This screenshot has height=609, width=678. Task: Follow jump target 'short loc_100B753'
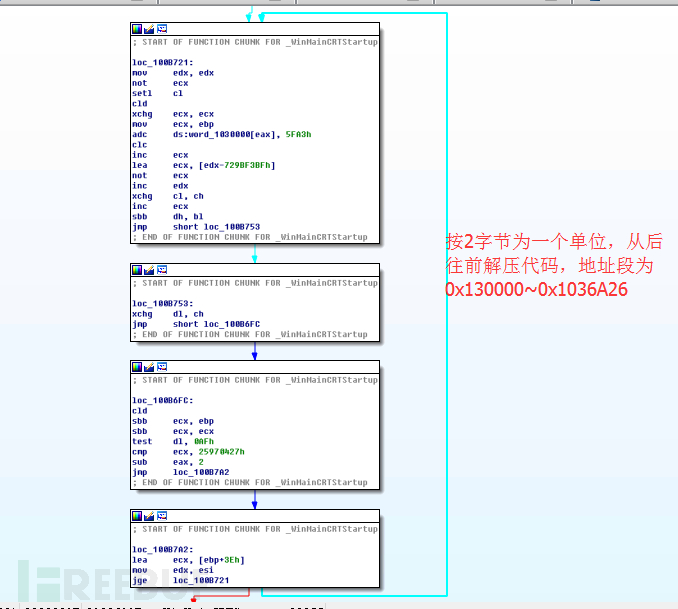[217, 227]
